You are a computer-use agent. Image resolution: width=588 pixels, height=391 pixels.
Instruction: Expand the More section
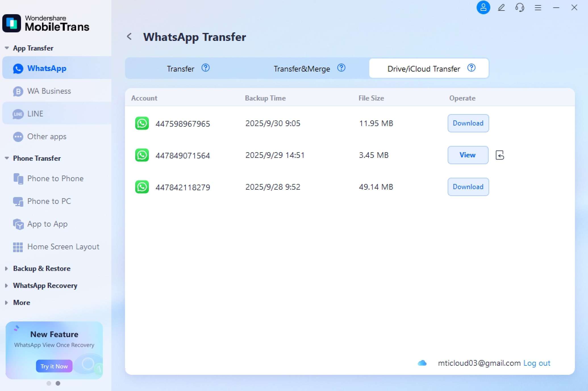coord(21,302)
